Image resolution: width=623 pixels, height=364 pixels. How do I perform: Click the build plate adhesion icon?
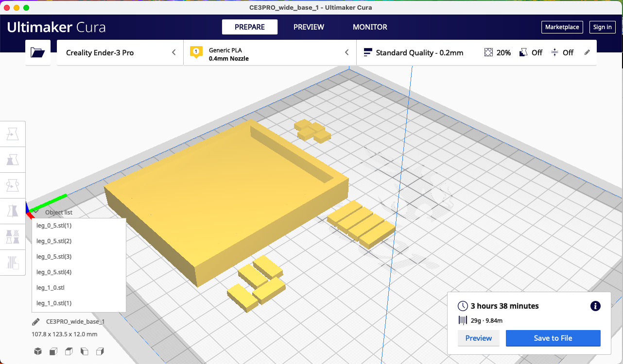pos(554,52)
